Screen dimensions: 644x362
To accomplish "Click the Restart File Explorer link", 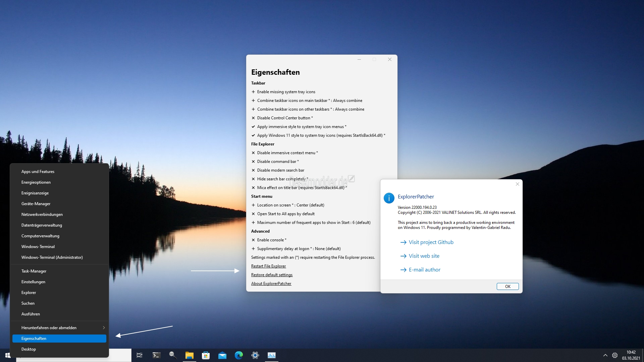I will 269,266.
